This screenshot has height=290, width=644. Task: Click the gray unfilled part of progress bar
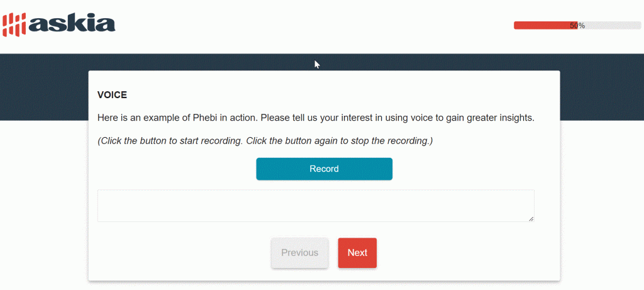click(x=609, y=25)
